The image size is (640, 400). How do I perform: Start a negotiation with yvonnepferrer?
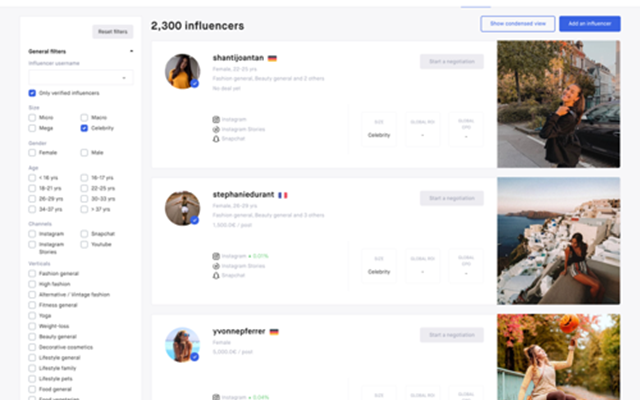452,335
